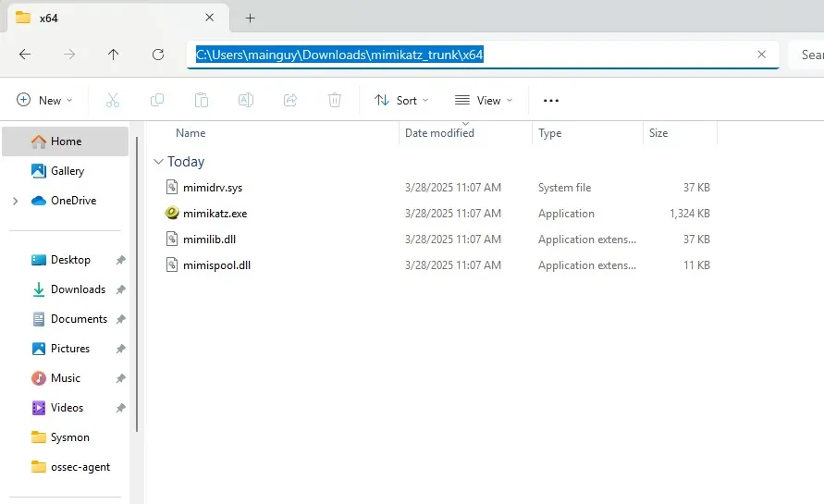Click the Copy icon in toolbar

click(x=157, y=100)
